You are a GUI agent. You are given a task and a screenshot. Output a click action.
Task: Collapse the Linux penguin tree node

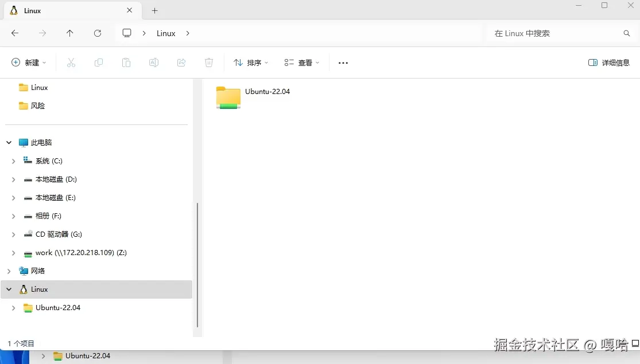(9, 289)
